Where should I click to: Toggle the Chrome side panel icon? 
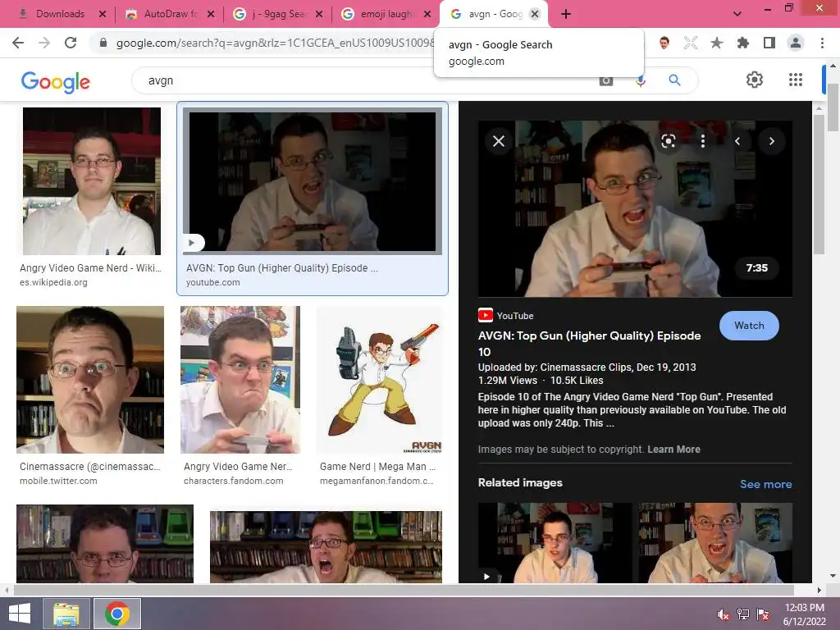(769, 43)
